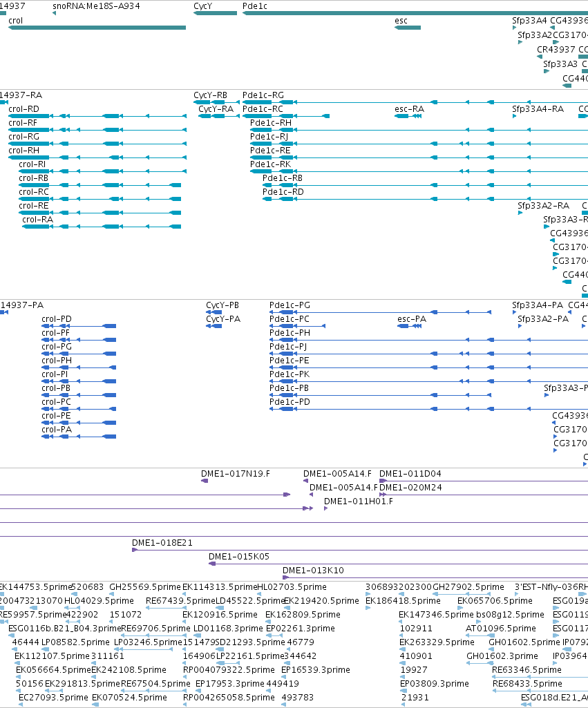Screen dimensions: 588x708
Task: Open the Pde1c-RK transcript label
Action: [271, 164]
